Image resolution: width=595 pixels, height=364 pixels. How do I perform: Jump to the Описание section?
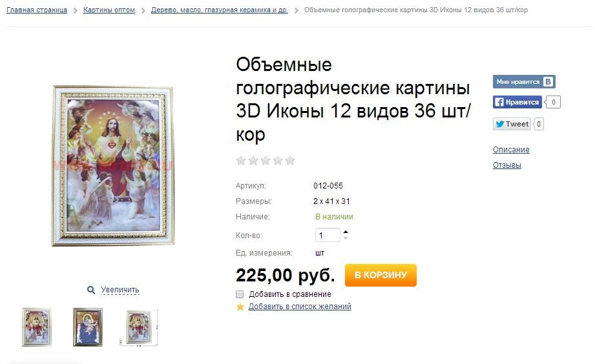pyautogui.click(x=511, y=149)
